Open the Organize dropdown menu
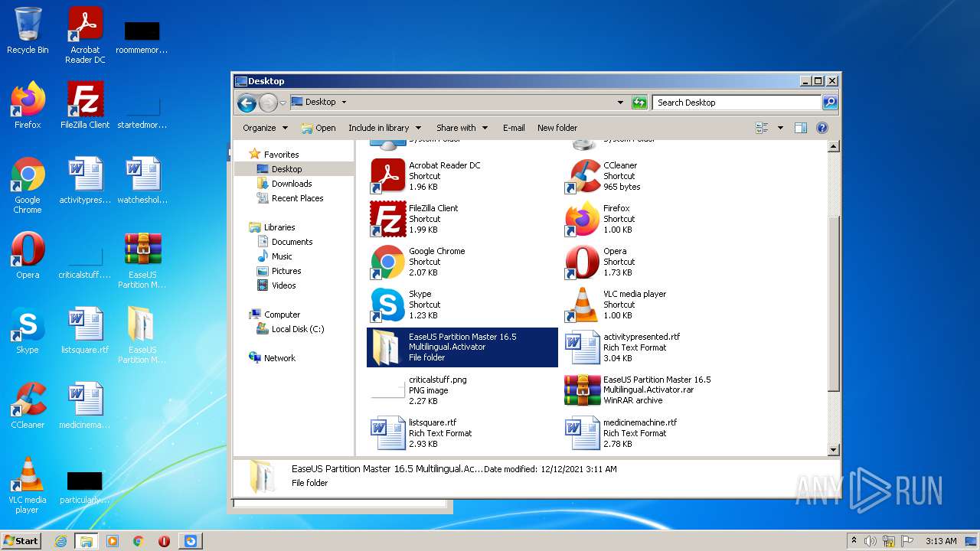The height and width of the screenshot is (551, 980). (266, 128)
